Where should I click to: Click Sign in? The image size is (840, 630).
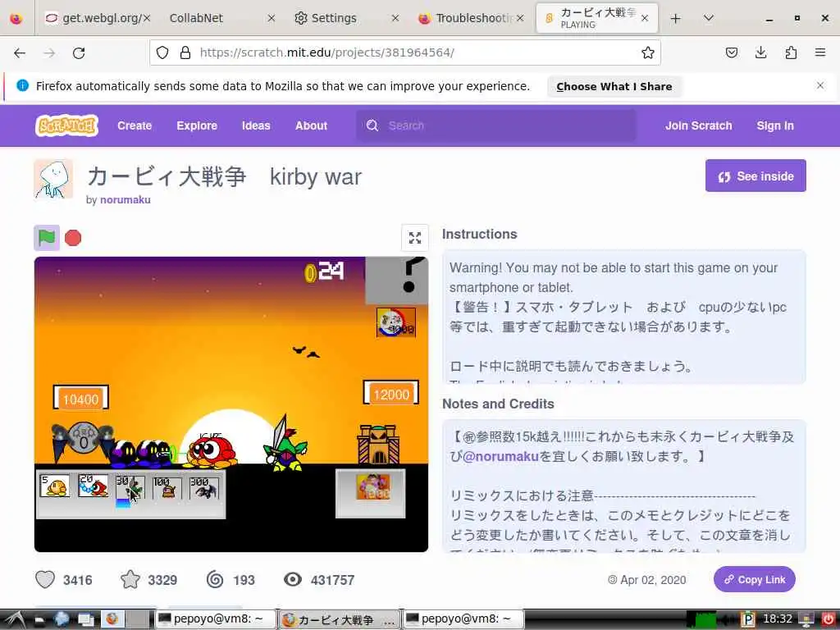tap(775, 126)
